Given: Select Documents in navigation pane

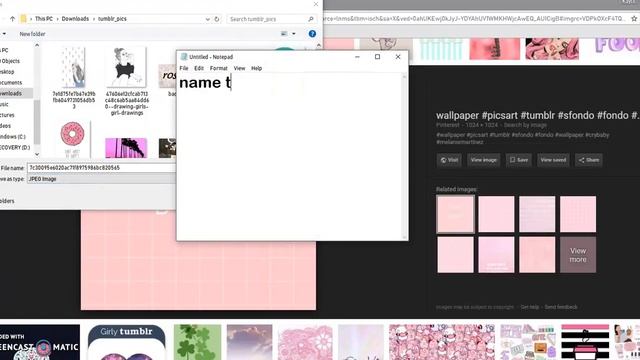Looking at the screenshot, I should (11, 82).
